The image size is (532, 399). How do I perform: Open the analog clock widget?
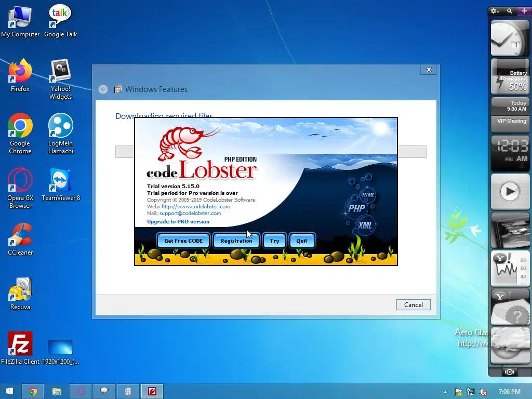(510, 37)
